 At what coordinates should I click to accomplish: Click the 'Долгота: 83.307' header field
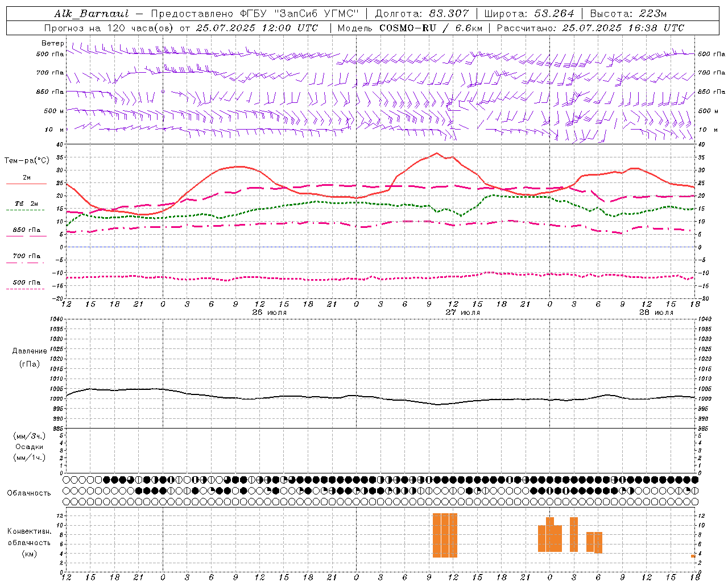tap(422, 14)
